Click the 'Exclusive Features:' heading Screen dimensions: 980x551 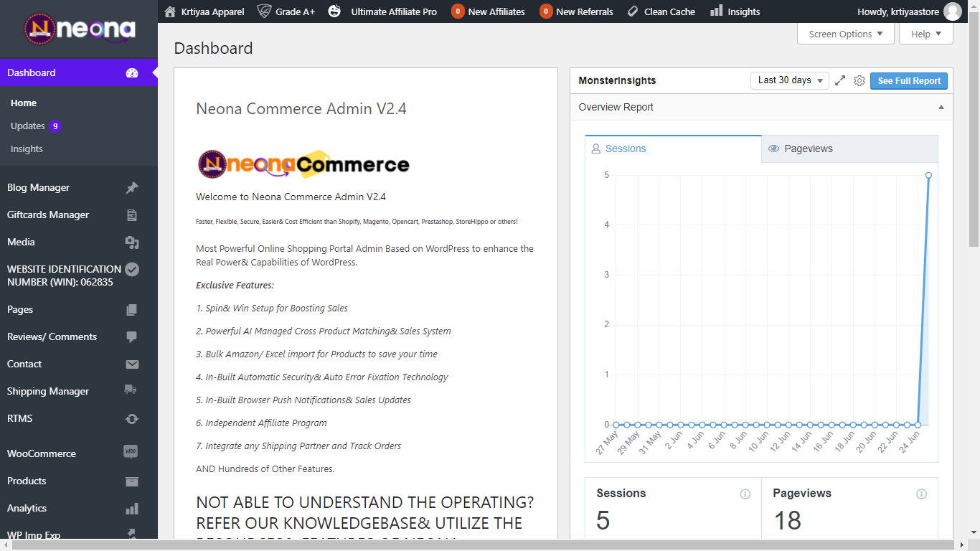tap(235, 285)
